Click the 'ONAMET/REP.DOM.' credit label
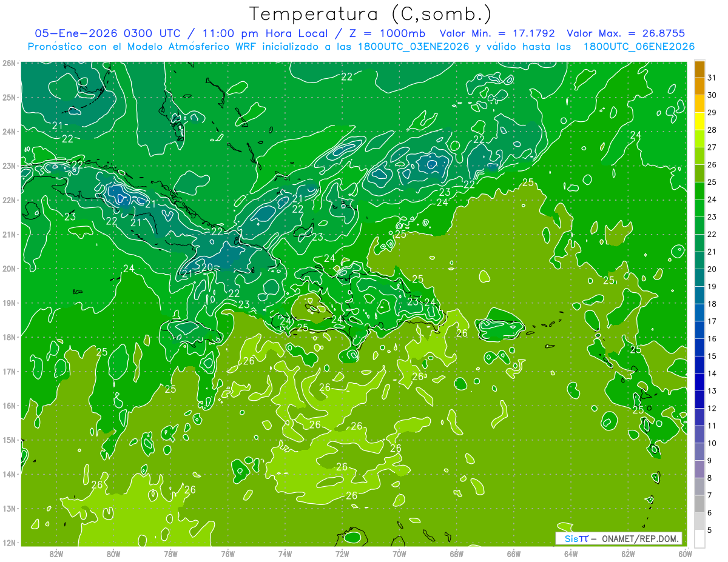This screenshot has width=728, height=562. pyautogui.click(x=641, y=538)
